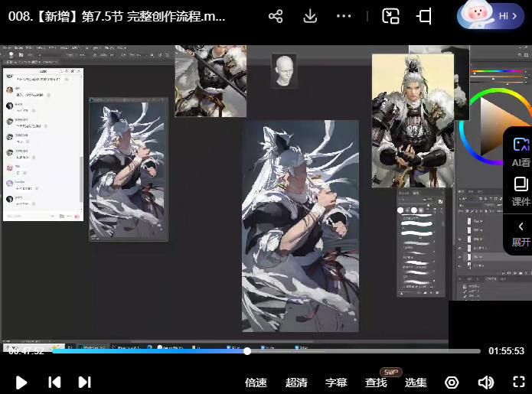
Task: Open the 倍速 playback speed menu
Action: click(256, 383)
